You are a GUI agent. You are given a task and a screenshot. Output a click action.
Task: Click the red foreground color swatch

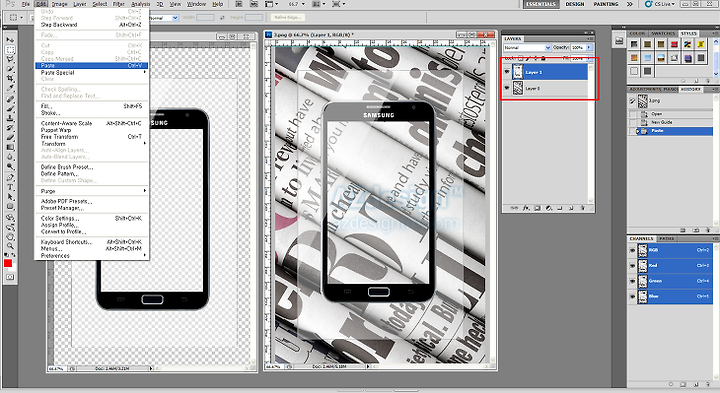tap(8, 263)
